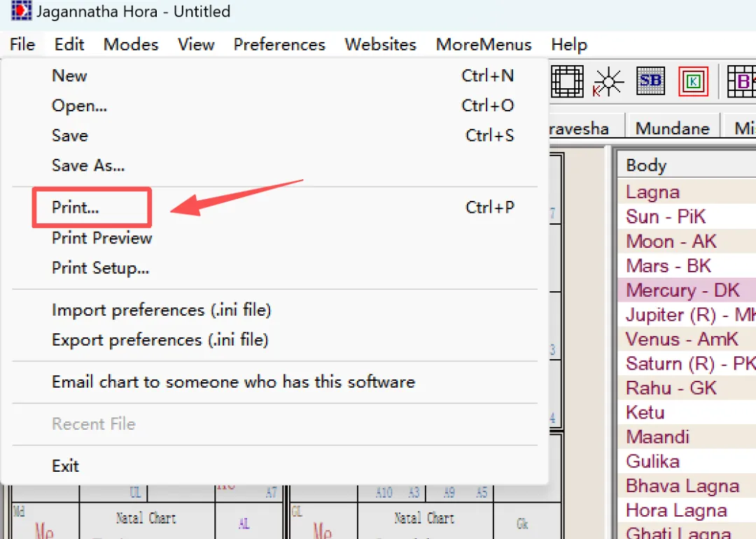Click the Jagannatha Hora app icon in title bar
This screenshot has width=756, height=539.
21,10
